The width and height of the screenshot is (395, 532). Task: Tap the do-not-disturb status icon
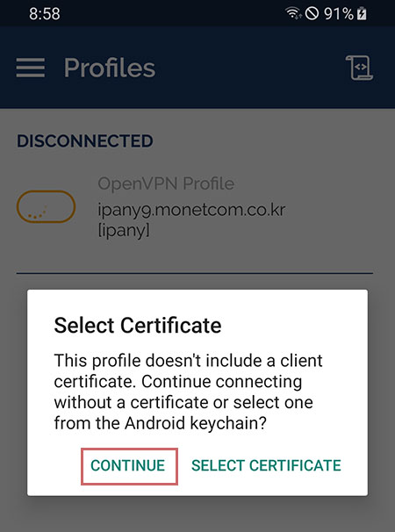pyautogui.click(x=312, y=13)
